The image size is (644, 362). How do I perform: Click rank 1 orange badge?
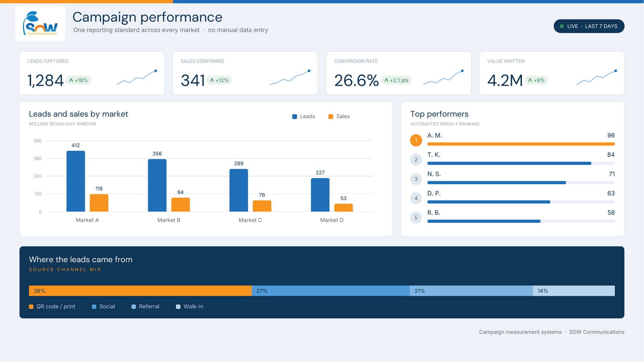coord(416,140)
